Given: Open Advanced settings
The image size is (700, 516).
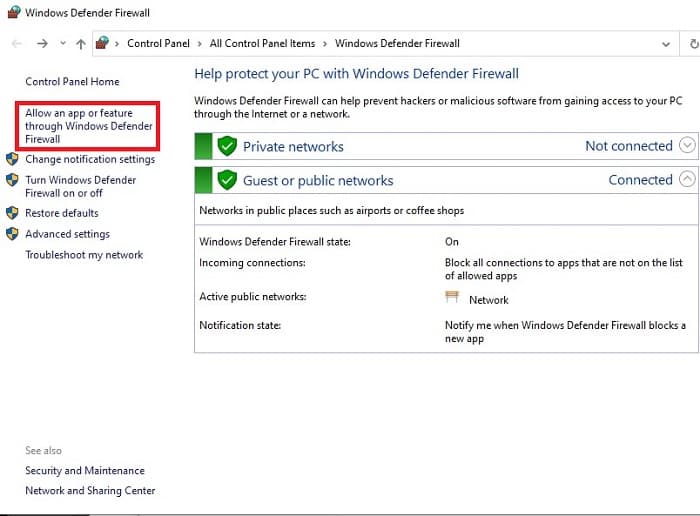Looking at the screenshot, I should 67,234.
